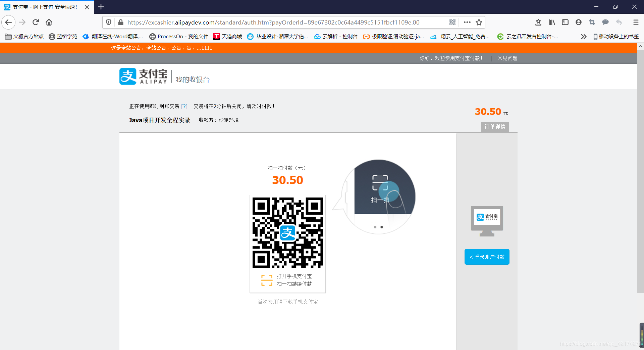This screenshot has width=644, height=350.
Task: Show more bookmarks chevron
Action: pos(584,36)
